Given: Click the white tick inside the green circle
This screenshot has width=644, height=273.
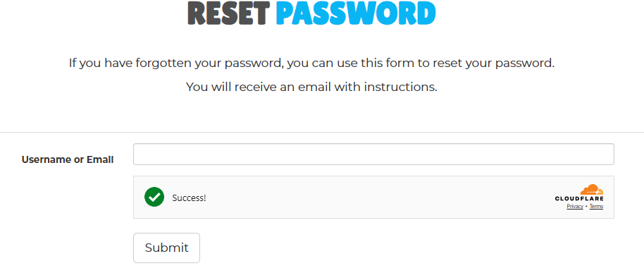Looking at the screenshot, I should coord(154,198).
